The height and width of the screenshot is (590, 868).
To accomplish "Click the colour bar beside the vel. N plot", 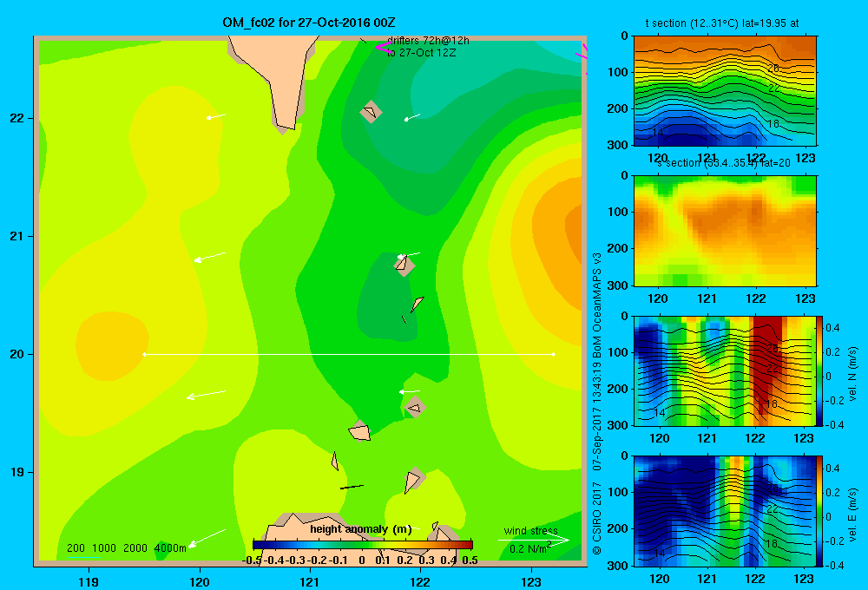I will click(x=820, y=370).
